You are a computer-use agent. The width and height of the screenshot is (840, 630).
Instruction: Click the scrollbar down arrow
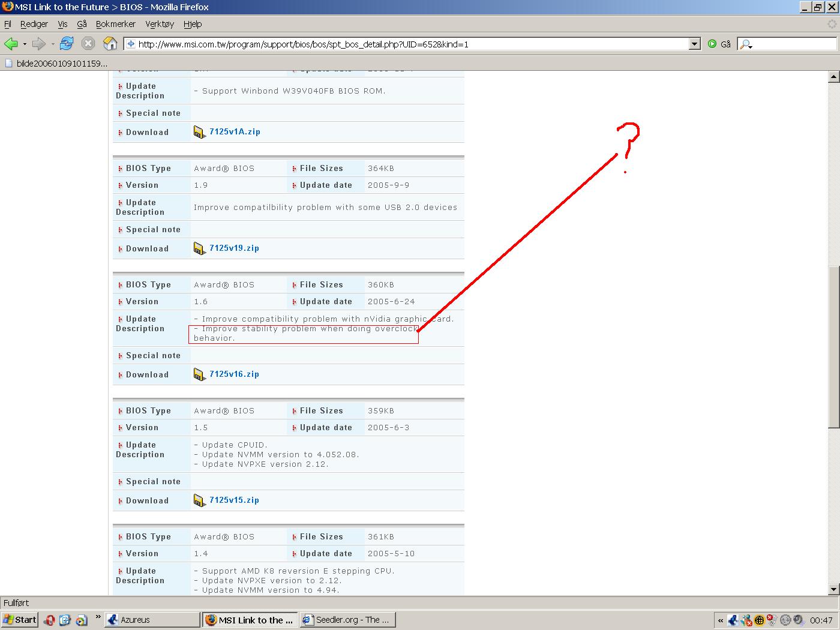[833, 589]
